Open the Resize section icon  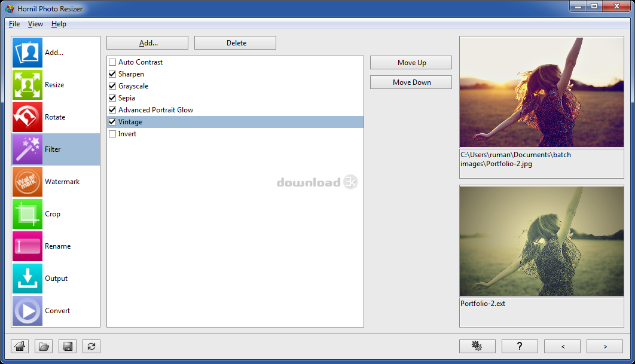(28, 85)
